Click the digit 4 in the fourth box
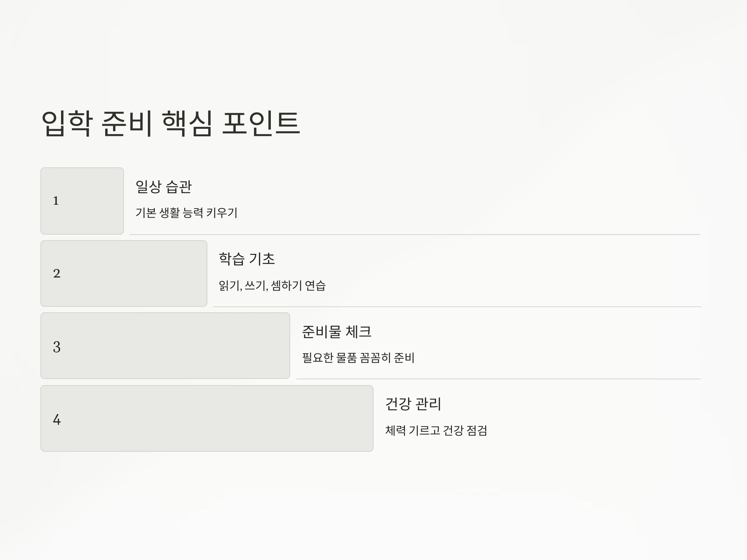 point(57,420)
